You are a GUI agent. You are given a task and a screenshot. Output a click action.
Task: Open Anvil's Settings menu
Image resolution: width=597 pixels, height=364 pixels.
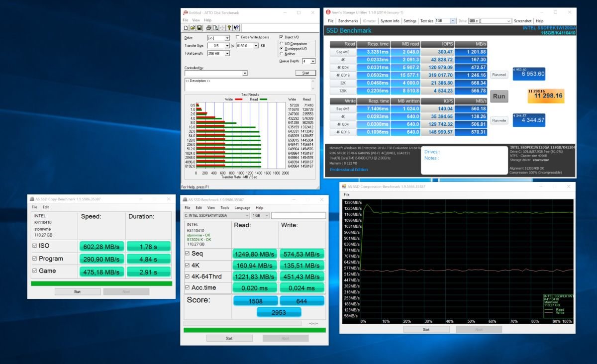point(410,21)
